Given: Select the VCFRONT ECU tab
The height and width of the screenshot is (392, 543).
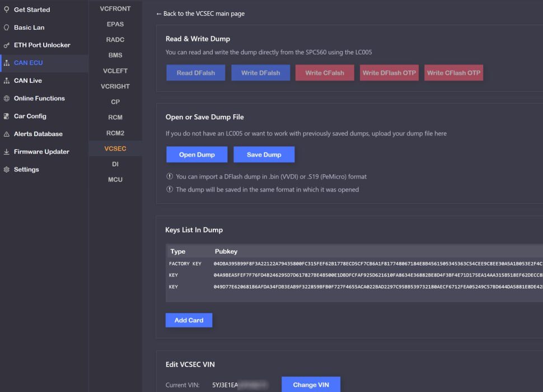Looking at the screenshot, I should (x=115, y=9).
